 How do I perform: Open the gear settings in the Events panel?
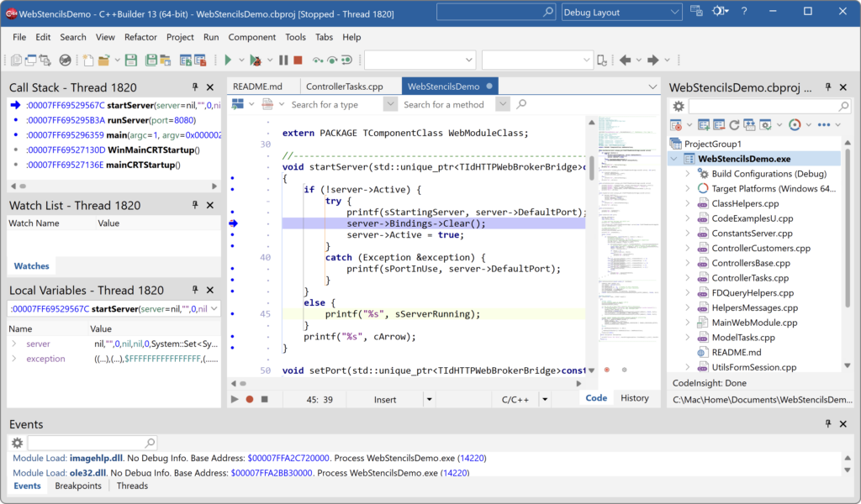(17, 443)
